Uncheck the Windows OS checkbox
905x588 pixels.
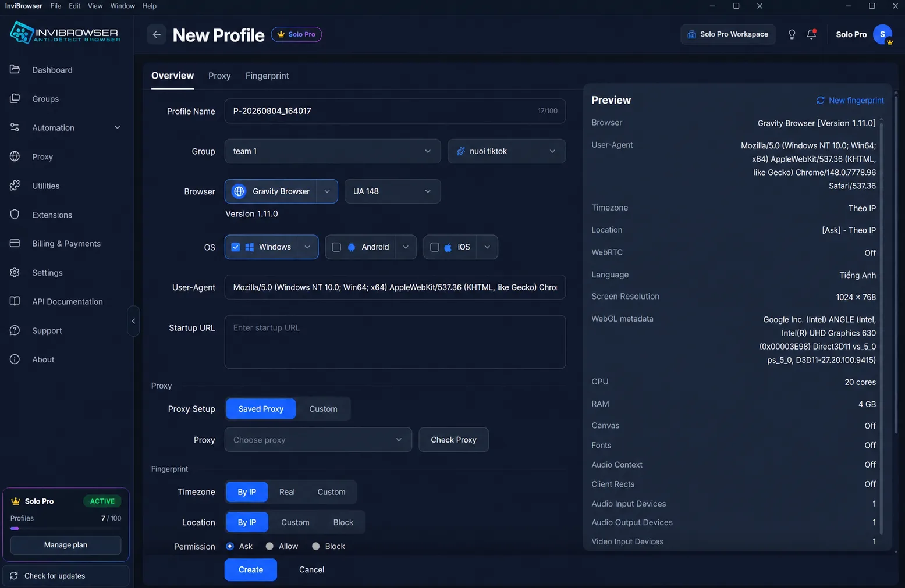[x=236, y=247]
